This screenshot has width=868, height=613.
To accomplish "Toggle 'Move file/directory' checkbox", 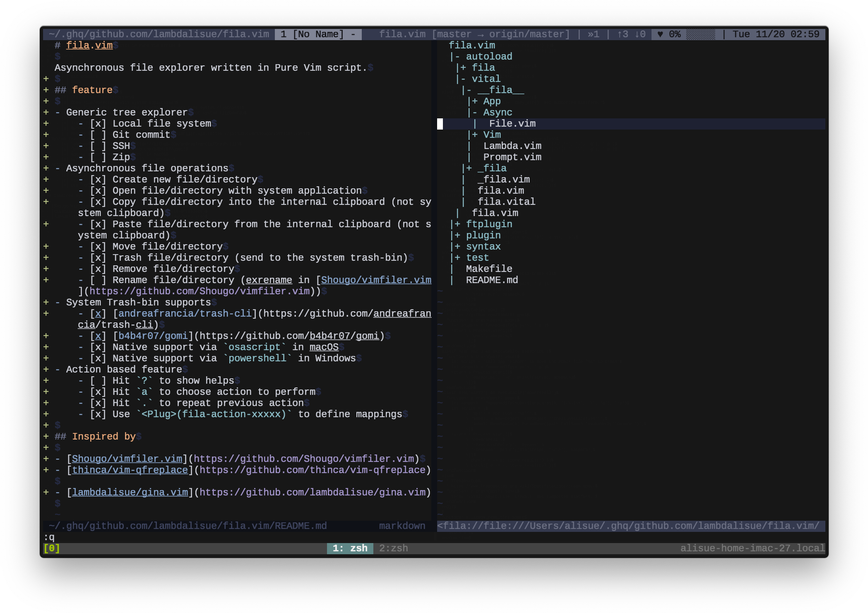I will [x=98, y=246].
